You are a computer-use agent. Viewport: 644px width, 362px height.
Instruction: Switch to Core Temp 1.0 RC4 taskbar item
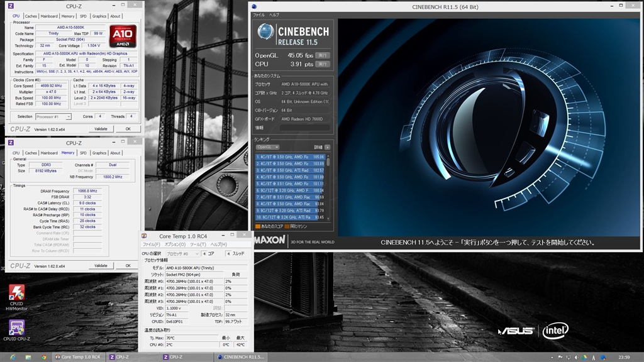pyautogui.click(x=79, y=357)
